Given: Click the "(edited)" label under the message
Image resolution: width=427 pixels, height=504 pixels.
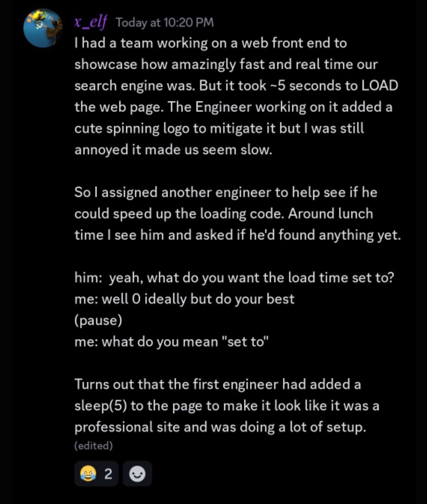Looking at the screenshot, I should click(93, 446).
